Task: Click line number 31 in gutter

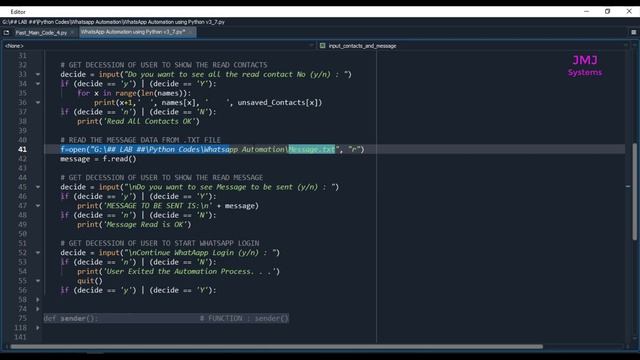Action: (x=22, y=56)
